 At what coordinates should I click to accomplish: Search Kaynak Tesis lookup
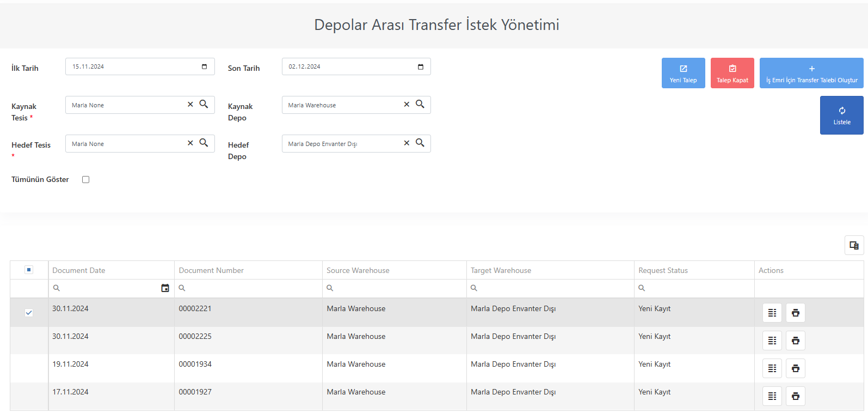[x=204, y=104]
